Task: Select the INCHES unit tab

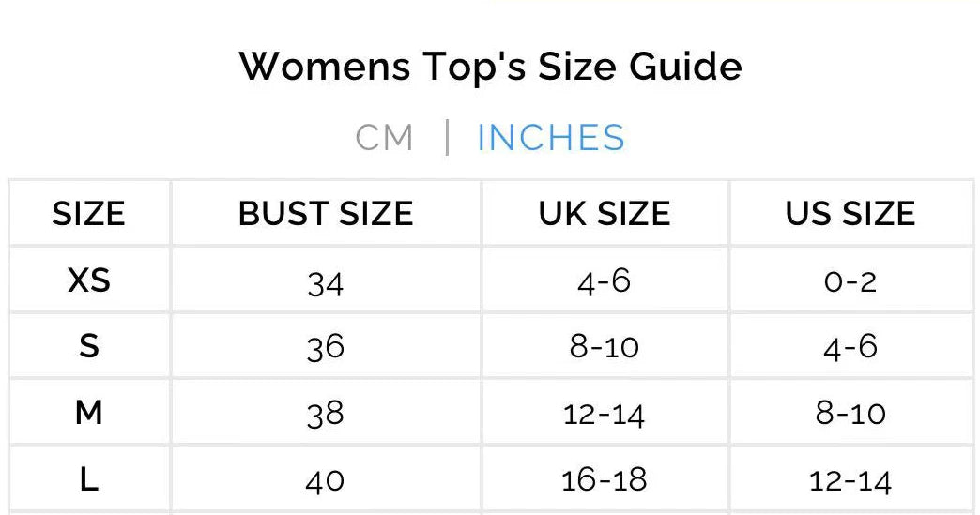Action: point(550,138)
